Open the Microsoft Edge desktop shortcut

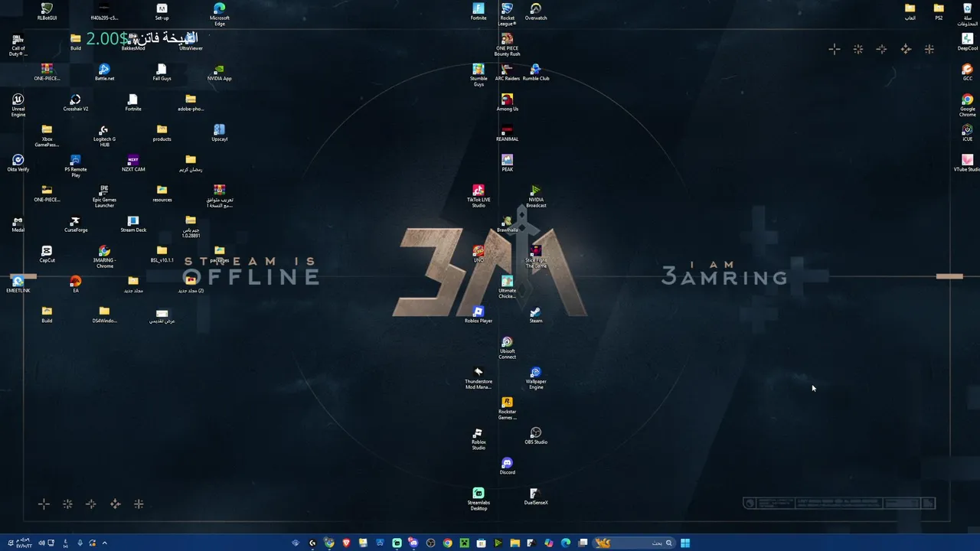219,15
